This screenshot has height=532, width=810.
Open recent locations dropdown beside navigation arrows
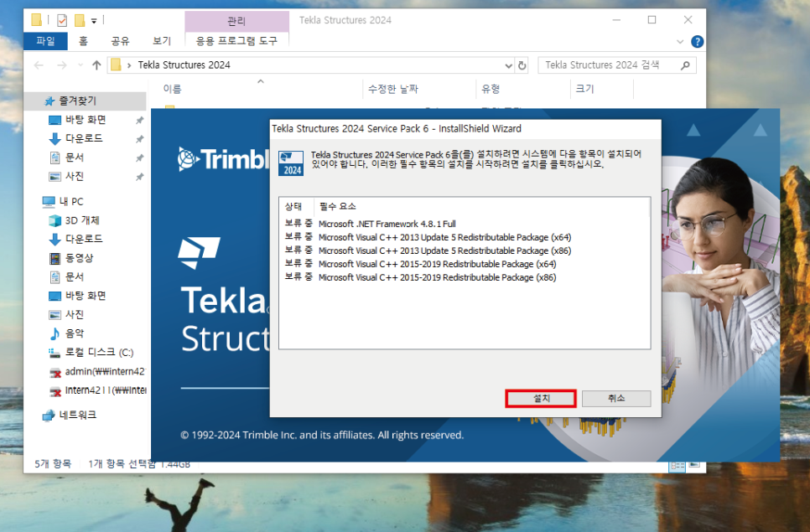click(80, 65)
